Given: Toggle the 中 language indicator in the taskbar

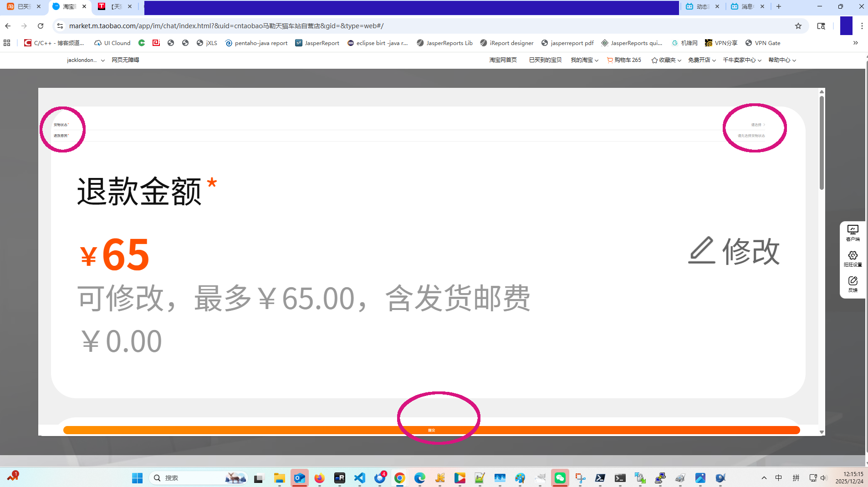Looking at the screenshot, I should 779,478.
